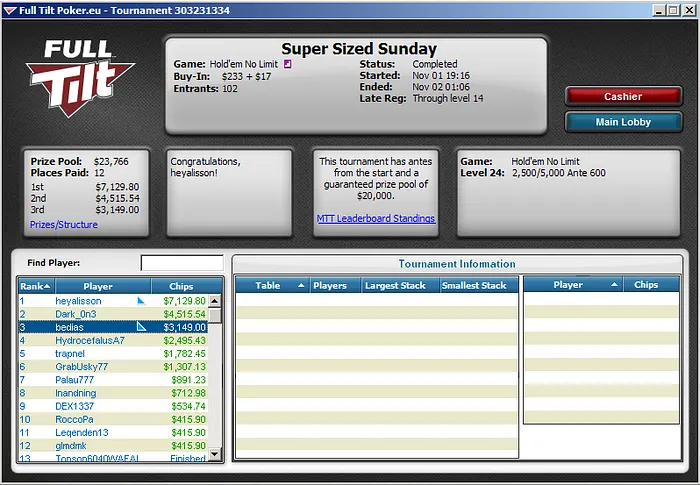This screenshot has height=485, width=700.
Task: Click the blue marker beside heyalisson
Action: click(141, 300)
